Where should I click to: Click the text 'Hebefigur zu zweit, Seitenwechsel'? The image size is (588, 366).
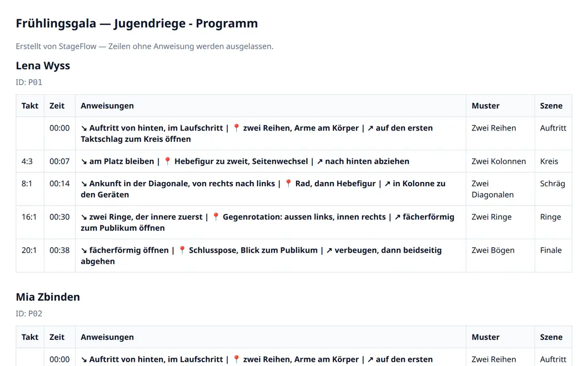(241, 161)
